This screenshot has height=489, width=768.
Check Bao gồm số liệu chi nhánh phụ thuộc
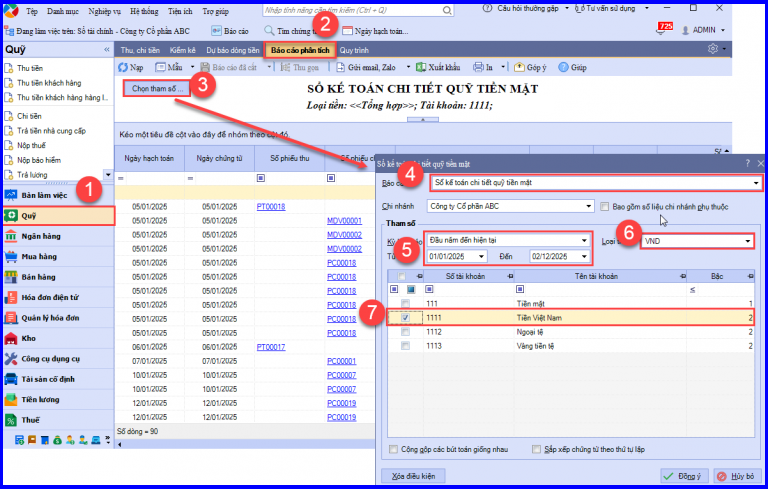[x=605, y=207]
